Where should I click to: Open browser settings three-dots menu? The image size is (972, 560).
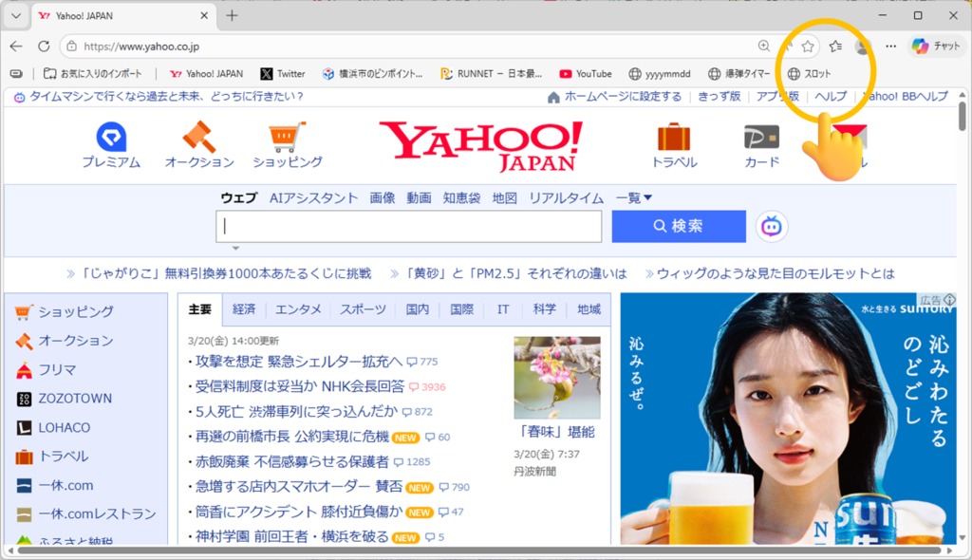(x=890, y=46)
